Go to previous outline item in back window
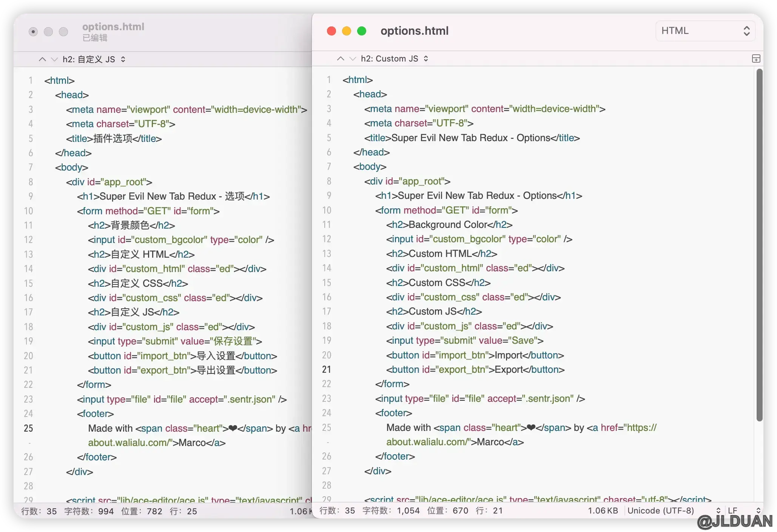Screen dimensions: 777x532 tap(42, 59)
